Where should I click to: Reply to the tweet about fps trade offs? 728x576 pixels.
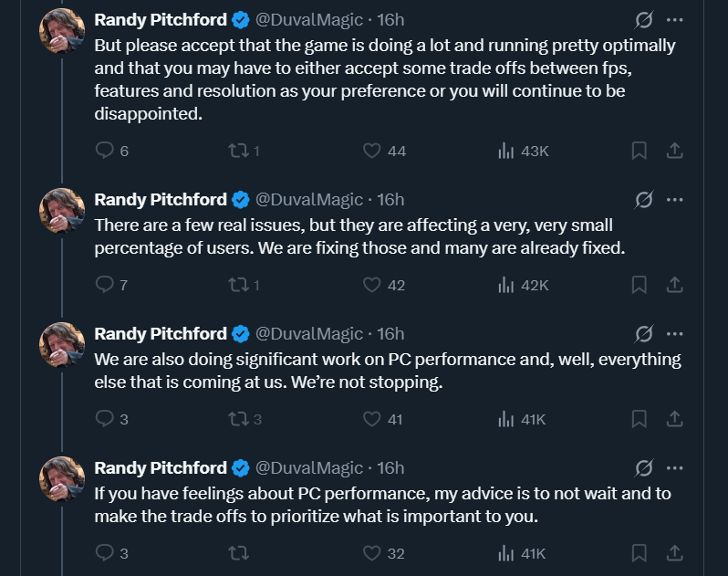(111, 151)
